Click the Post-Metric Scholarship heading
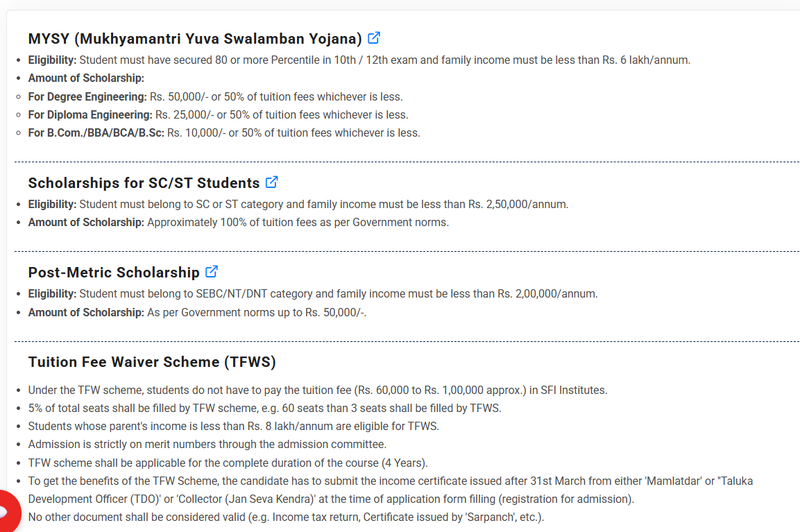Screen dimensions: 800x532 [114, 273]
